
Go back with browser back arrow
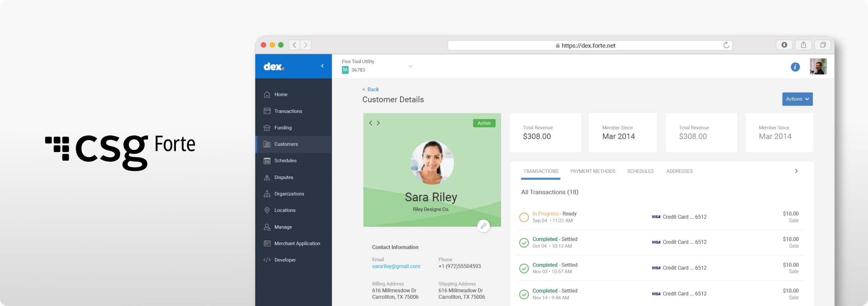pos(294,45)
